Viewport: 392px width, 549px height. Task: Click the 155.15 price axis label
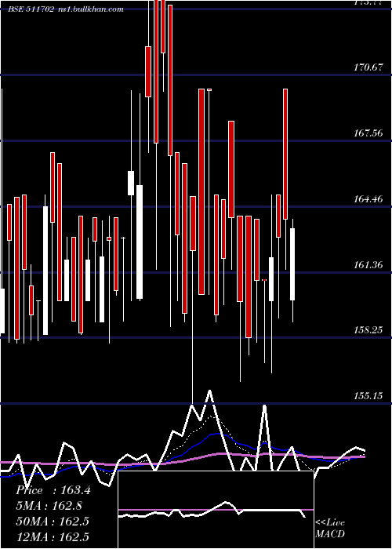pos(368,395)
